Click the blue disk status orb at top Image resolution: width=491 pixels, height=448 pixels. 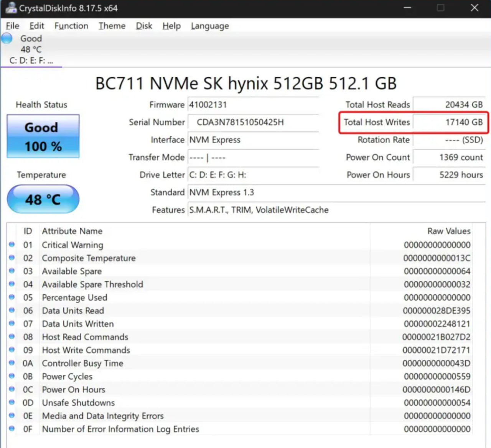pos(7,39)
